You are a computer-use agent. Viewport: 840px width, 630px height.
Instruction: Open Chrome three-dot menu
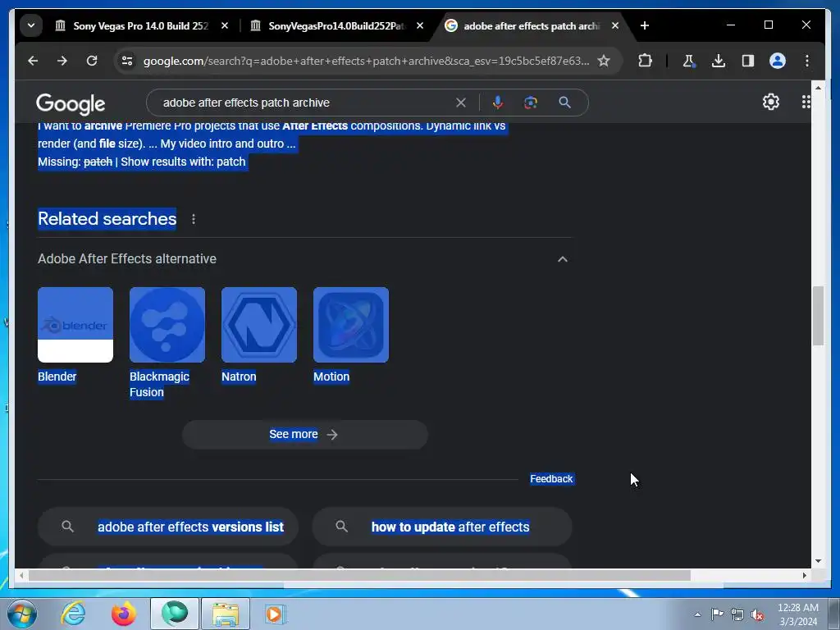tap(807, 61)
